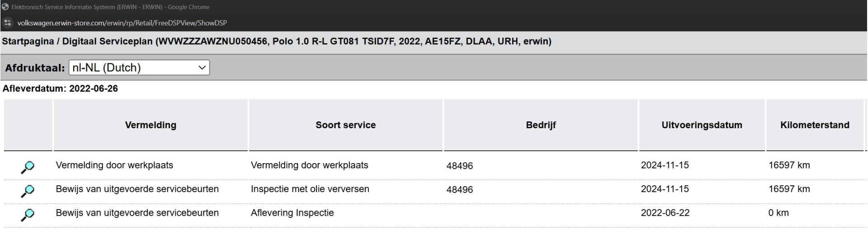Image resolution: width=868 pixels, height=231 pixels.
Task: Open details magnifier for Inspectie met olie verversen row
Action: pyautogui.click(x=28, y=191)
